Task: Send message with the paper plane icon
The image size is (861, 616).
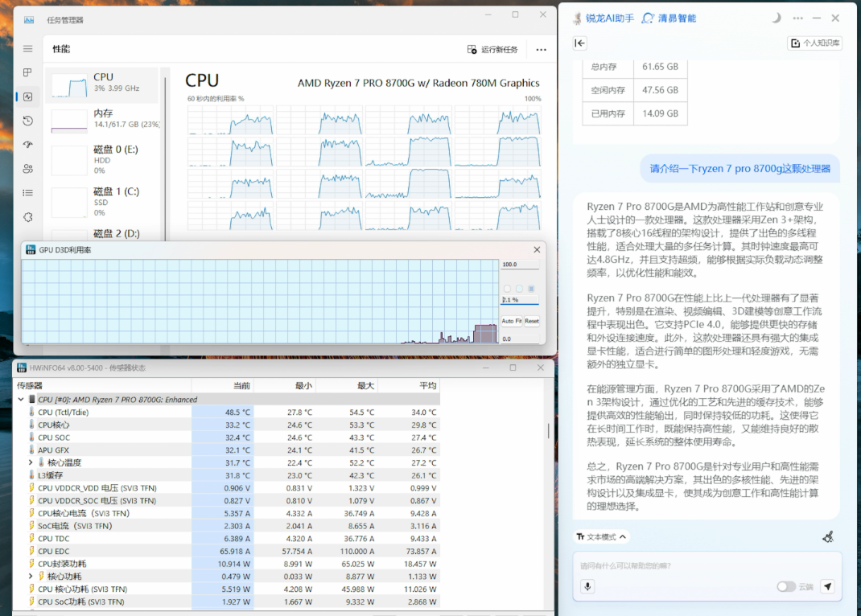Action: [x=826, y=586]
